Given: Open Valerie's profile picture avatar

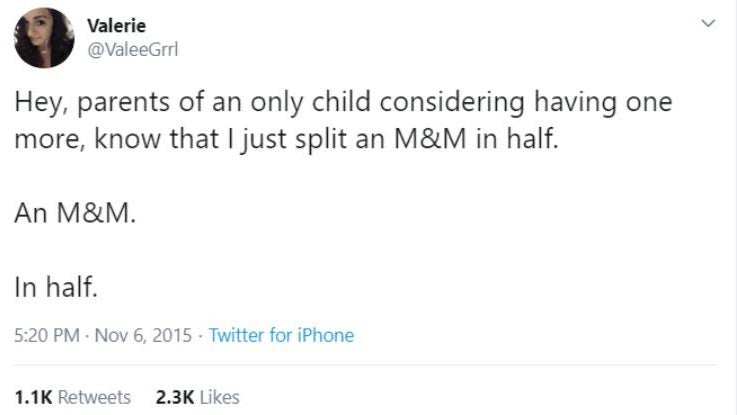Looking at the screenshot, I should pos(44,38).
